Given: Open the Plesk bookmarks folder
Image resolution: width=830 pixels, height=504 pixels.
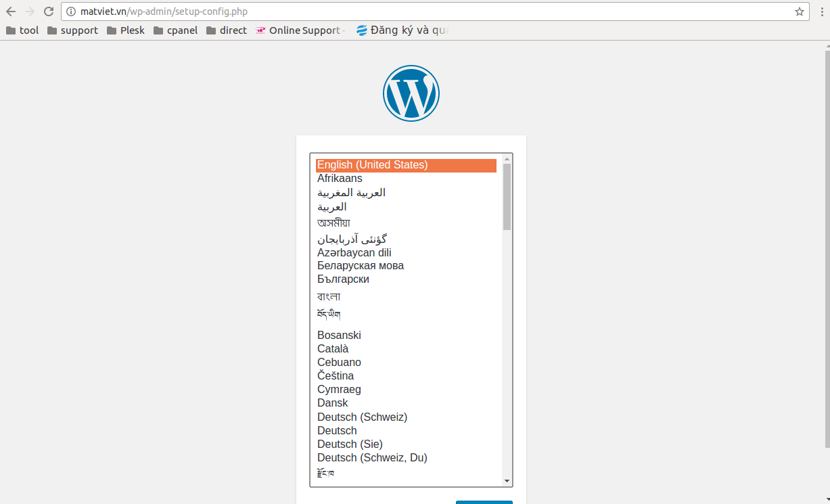Looking at the screenshot, I should (x=126, y=30).
